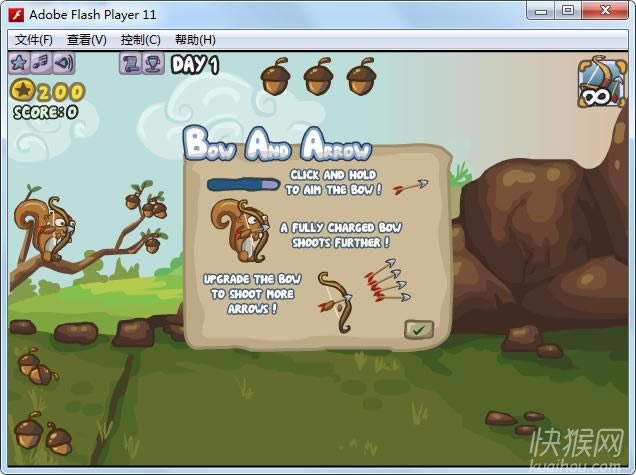The width and height of the screenshot is (636, 475).
Task: Click the middle acorn life icon
Action: click(317, 74)
